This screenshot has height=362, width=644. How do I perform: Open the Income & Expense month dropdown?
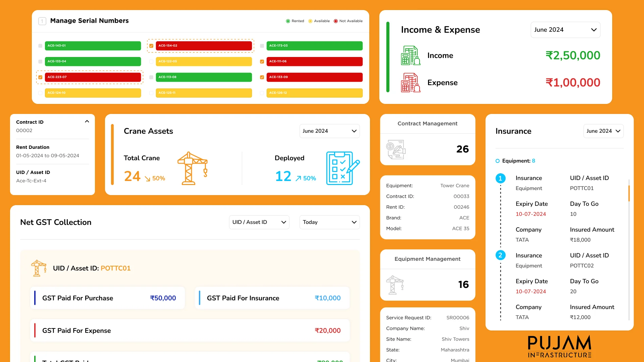pos(565,30)
